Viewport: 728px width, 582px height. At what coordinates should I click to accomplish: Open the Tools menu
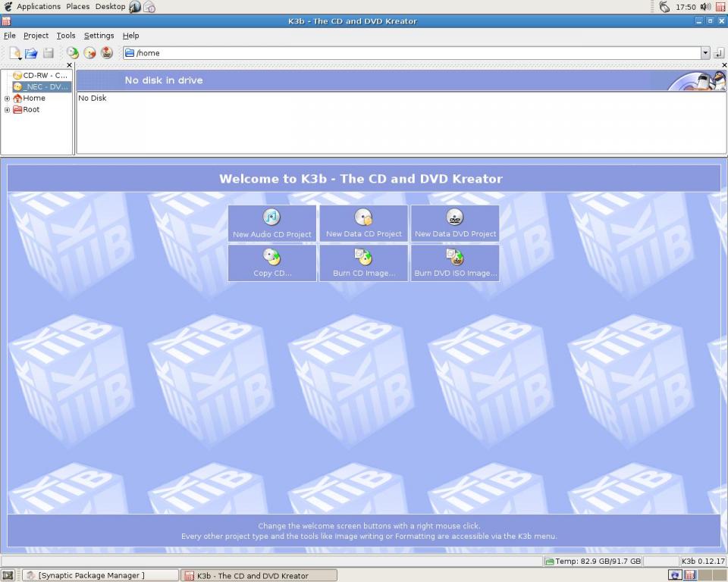[x=66, y=36]
